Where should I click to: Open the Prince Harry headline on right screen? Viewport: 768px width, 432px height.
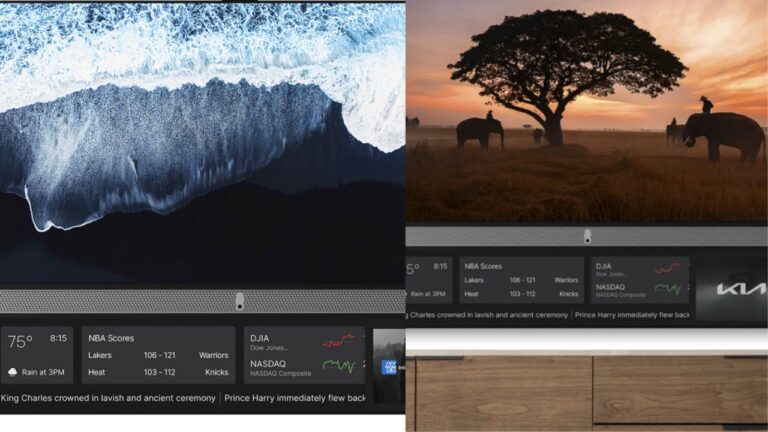(632, 315)
